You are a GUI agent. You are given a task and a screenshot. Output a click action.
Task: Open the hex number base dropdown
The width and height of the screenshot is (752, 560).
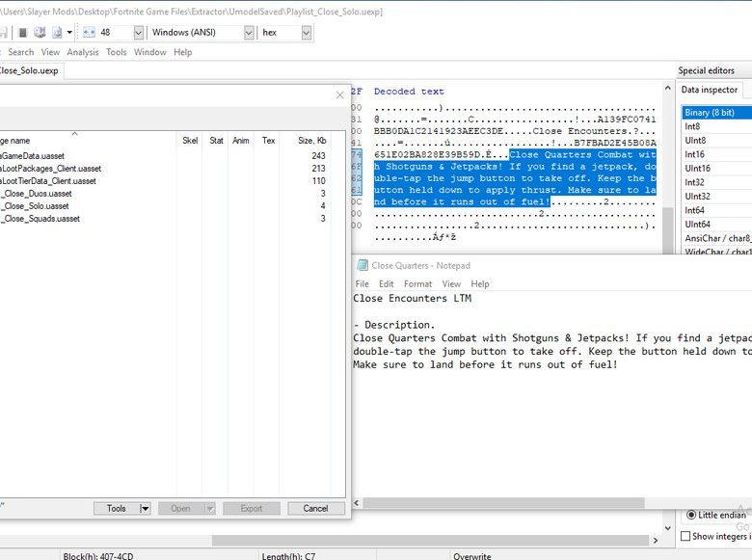point(306,32)
